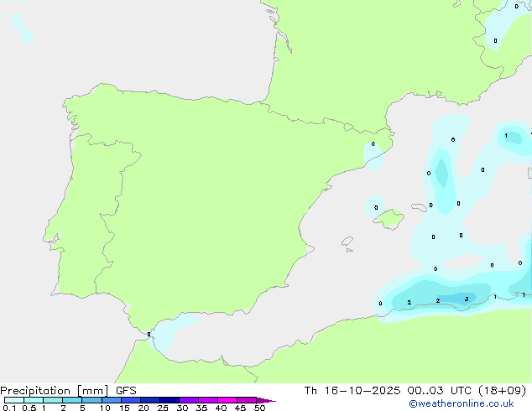Click legend label '50'
The height and width of the screenshot is (411, 532).
[x=259, y=408]
